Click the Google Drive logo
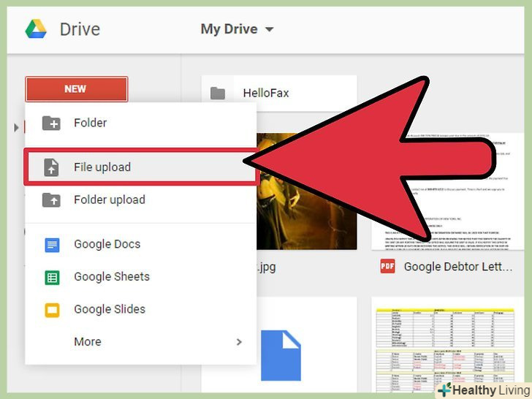 point(36,28)
